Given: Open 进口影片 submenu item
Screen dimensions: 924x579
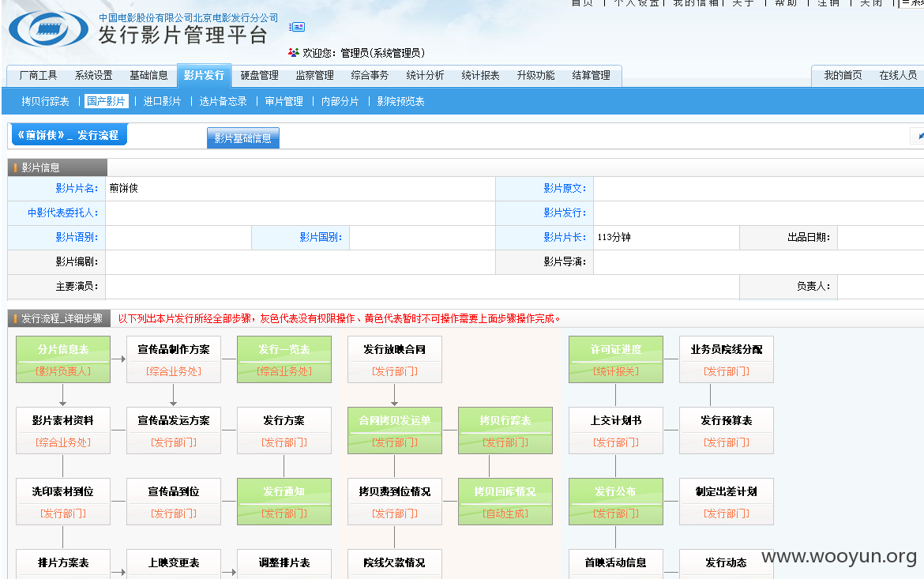Looking at the screenshot, I should (x=162, y=101).
